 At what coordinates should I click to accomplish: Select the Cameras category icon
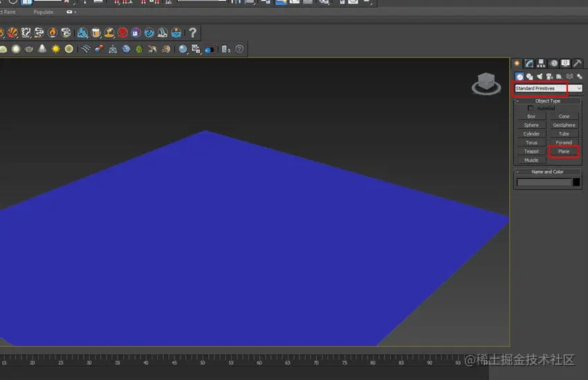pyautogui.click(x=549, y=77)
